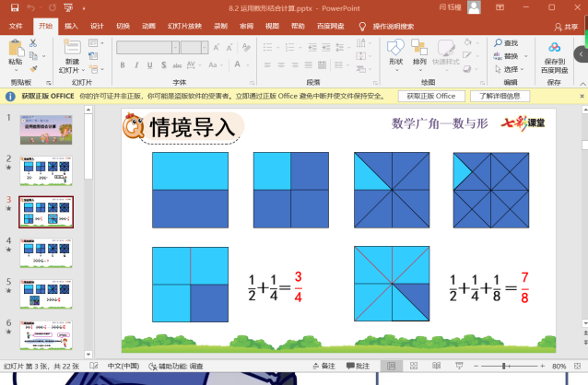
Task: Expand the Replace (替换) dropdown arrow
Action: (x=523, y=56)
